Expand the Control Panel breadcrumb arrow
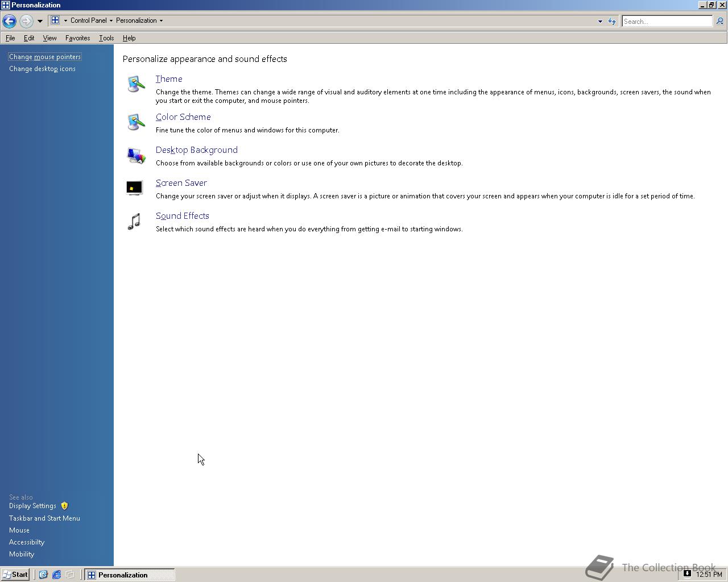 click(x=111, y=20)
